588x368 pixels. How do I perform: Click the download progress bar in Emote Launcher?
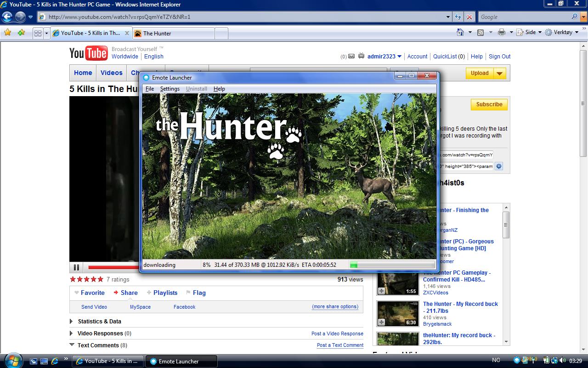392,264
